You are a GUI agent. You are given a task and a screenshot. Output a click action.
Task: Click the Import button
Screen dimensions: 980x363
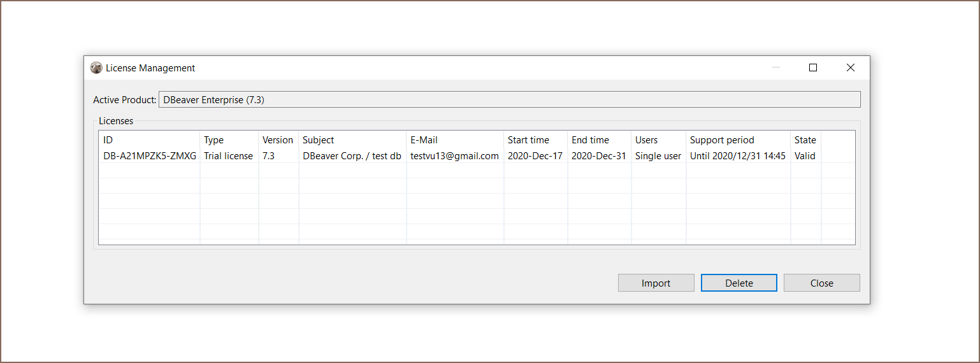[656, 283]
